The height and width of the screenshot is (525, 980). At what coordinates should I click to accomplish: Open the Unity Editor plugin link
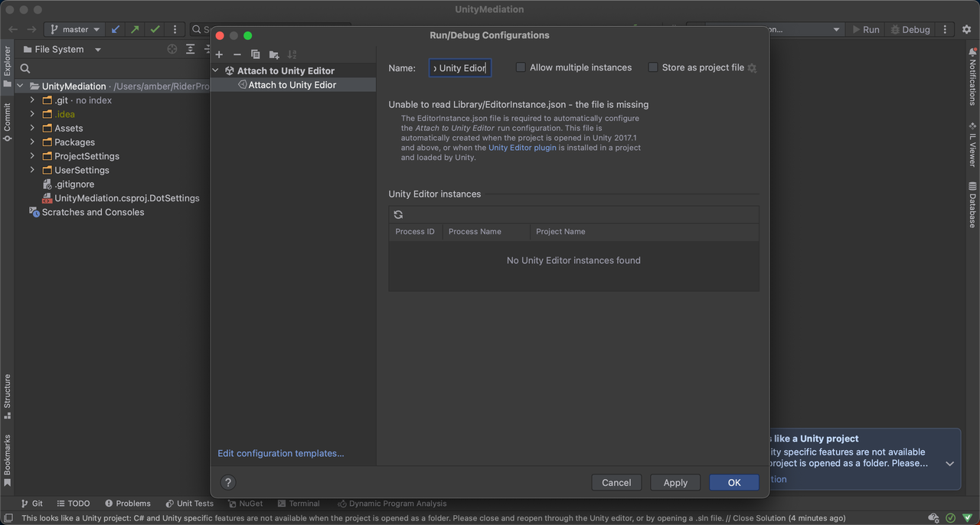[523, 148]
